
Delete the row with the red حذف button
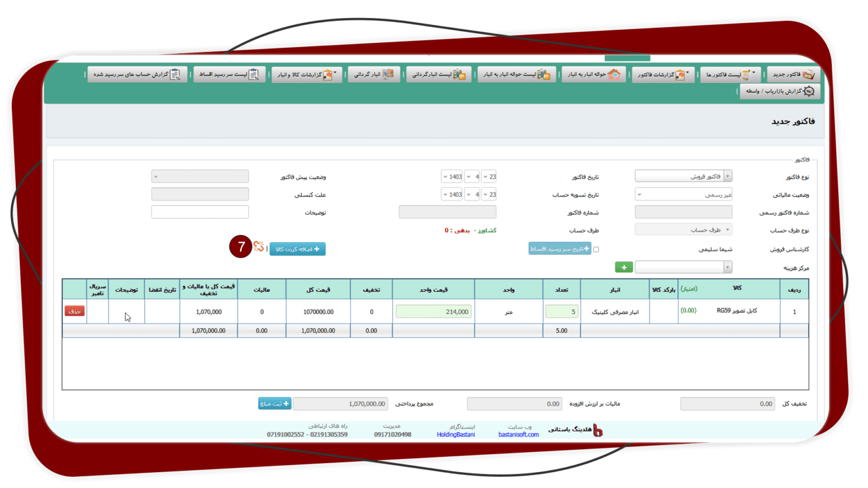75,311
